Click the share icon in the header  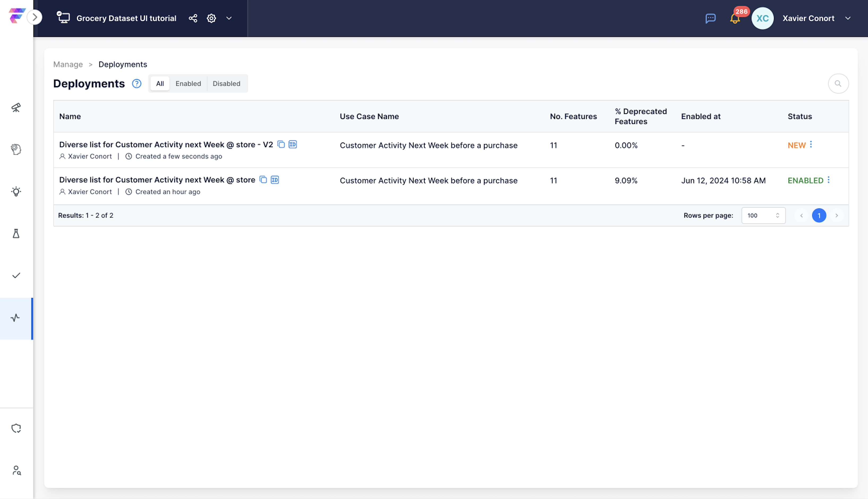(x=193, y=18)
